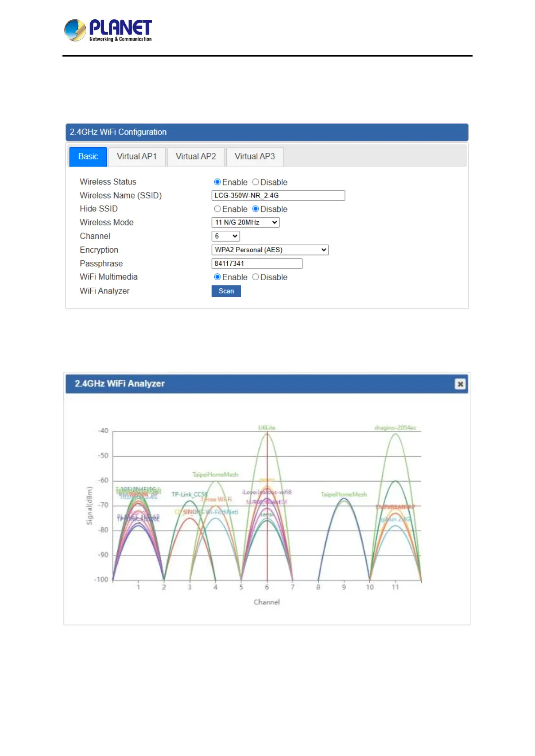Click the Wireless Name (SSID) field
535x756 pixels.
[x=278, y=195]
